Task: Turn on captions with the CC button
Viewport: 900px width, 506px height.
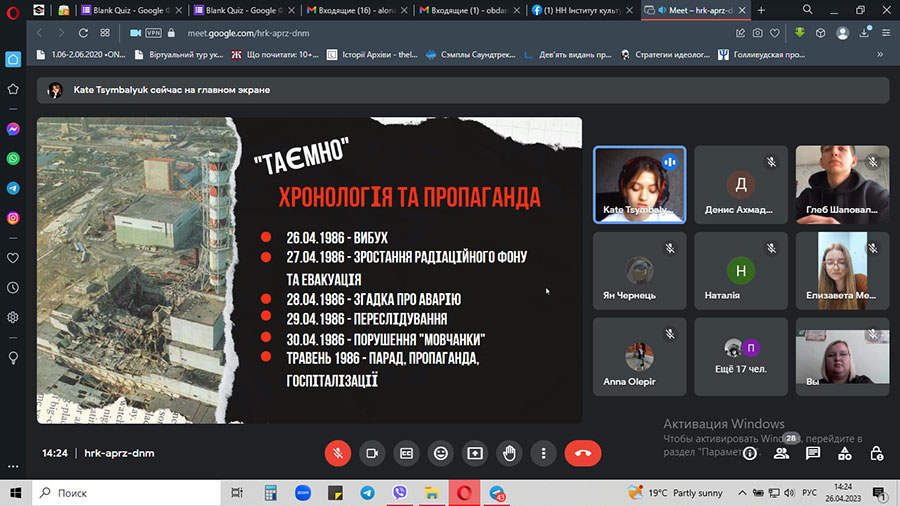Action: pos(406,453)
